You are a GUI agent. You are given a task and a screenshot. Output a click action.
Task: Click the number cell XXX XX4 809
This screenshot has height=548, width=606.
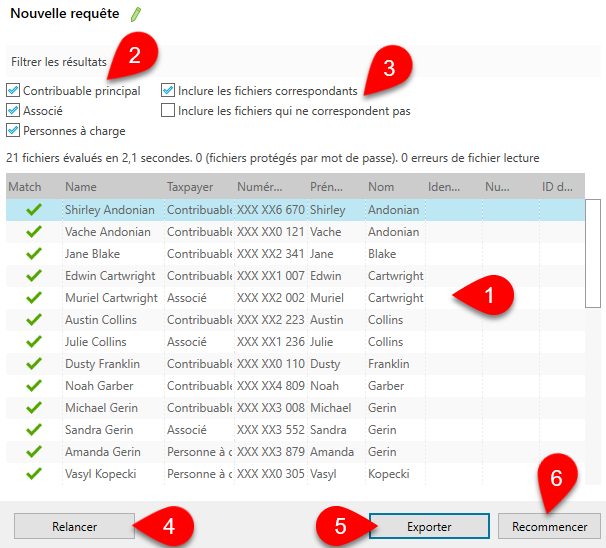pyautogui.click(x=271, y=386)
